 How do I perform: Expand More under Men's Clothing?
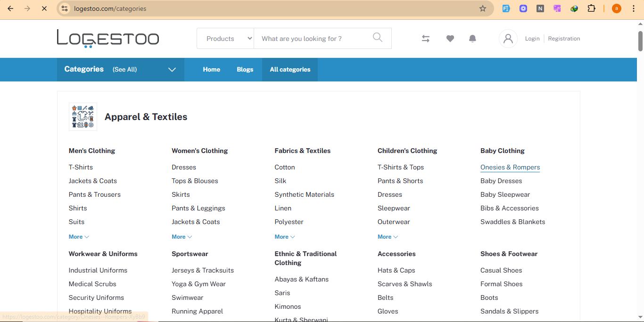coord(79,237)
